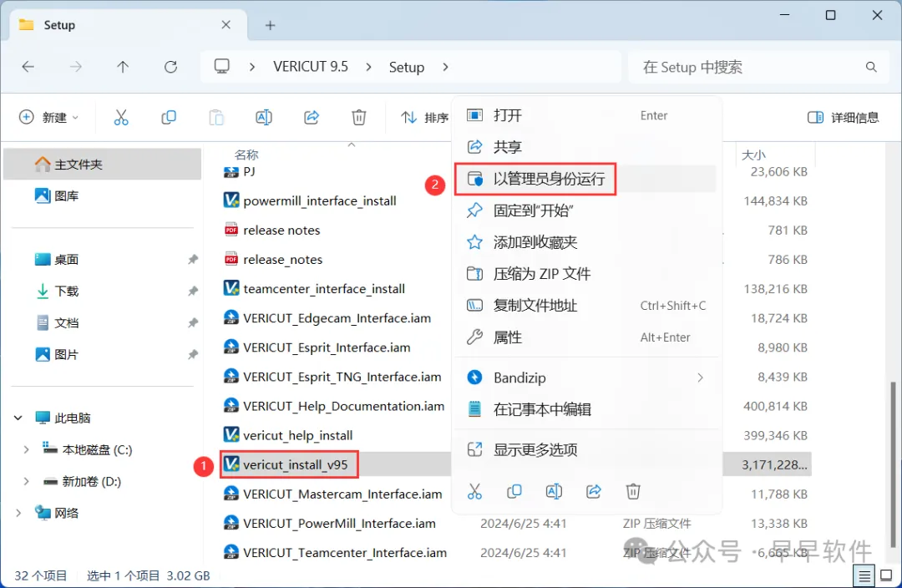902x588 pixels.
Task: Click the Cut icon in the top toolbar
Action: coord(121,118)
